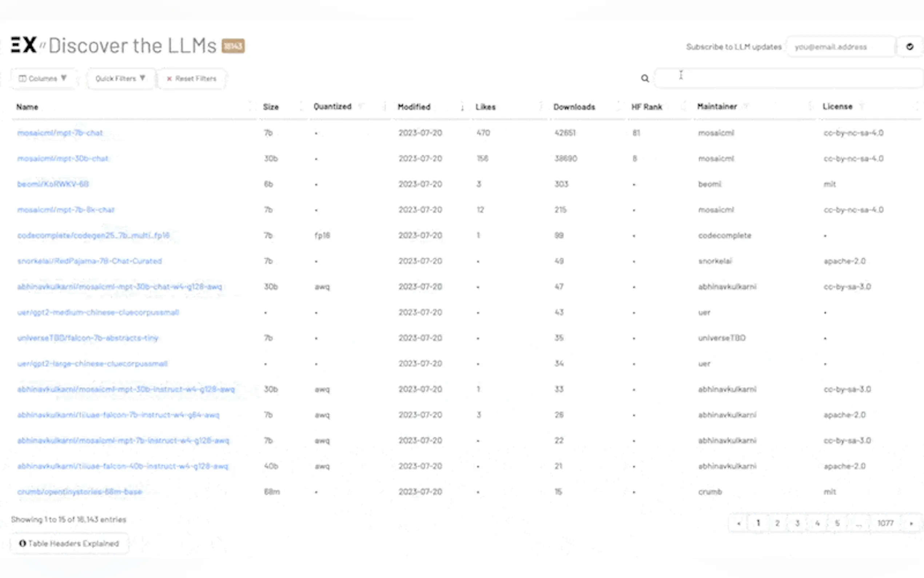Expand the Quick Filters dropdown
Image resolution: width=924 pixels, height=578 pixels.
point(120,78)
